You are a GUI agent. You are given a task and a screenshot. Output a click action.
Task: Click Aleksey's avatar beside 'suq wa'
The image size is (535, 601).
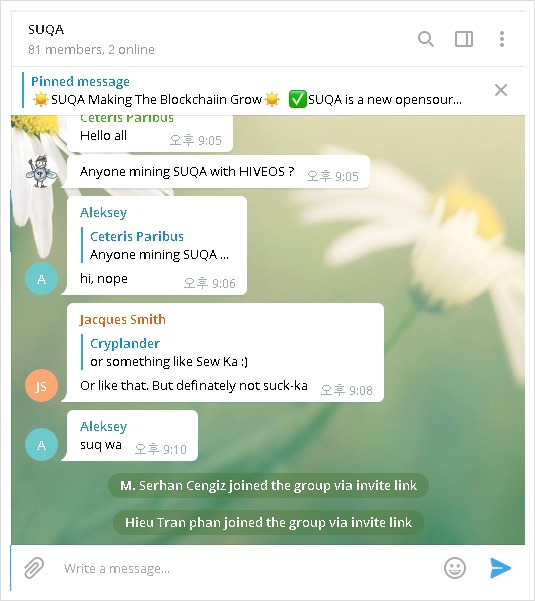click(41, 445)
